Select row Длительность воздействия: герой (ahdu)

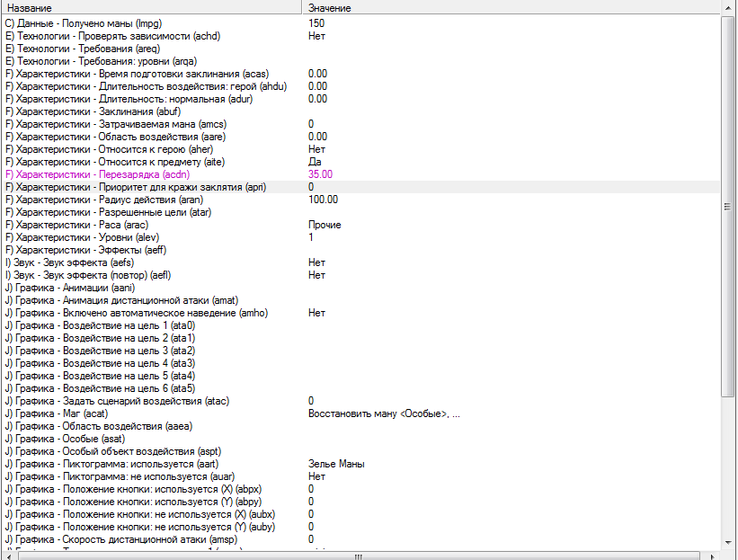pyautogui.click(x=361, y=86)
